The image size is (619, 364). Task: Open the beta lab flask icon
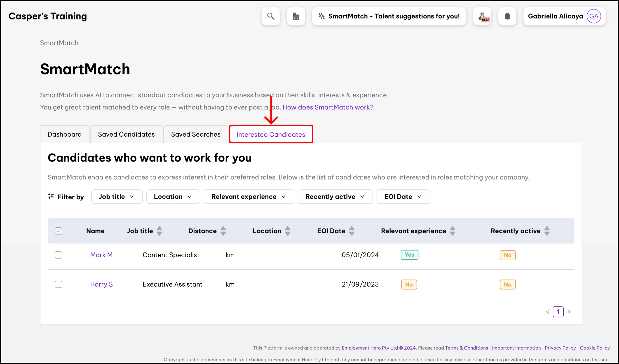(482, 16)
